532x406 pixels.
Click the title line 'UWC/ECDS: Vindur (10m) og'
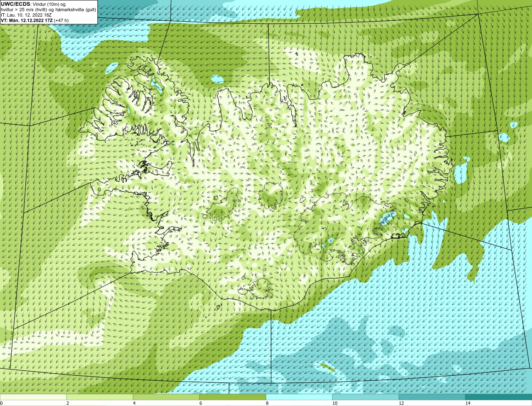tap(33, 4)
